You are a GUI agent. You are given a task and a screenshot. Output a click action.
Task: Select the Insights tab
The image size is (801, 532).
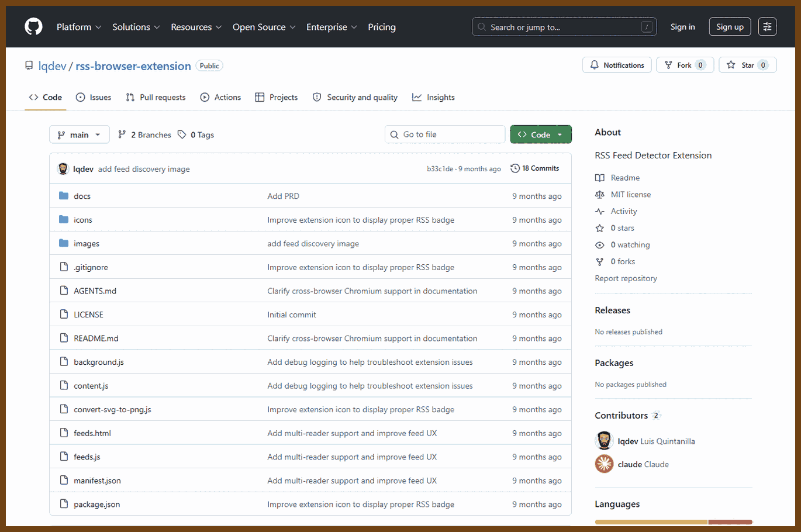click(433, 97)
